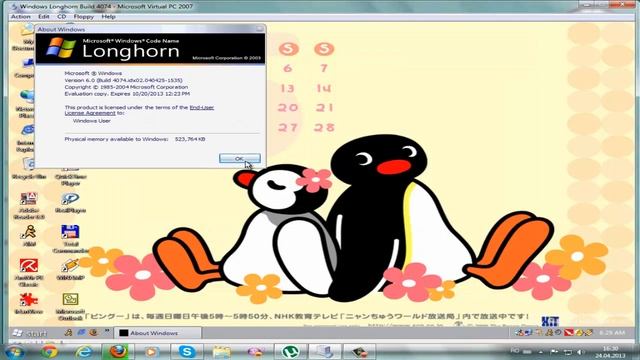640x360 pixels.
Task: Open Windows Explorer folder on host taskbar
Action: coord(221,351)
